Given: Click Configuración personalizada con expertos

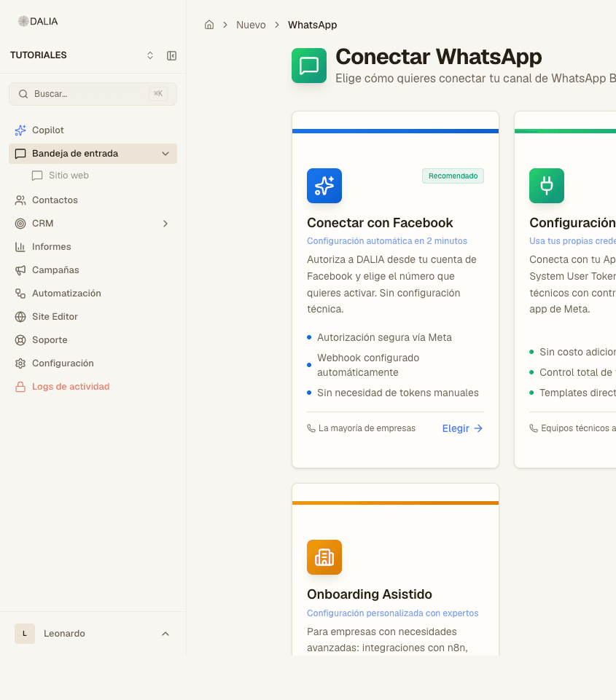Looking at the screenshot, I should point(393,613).
